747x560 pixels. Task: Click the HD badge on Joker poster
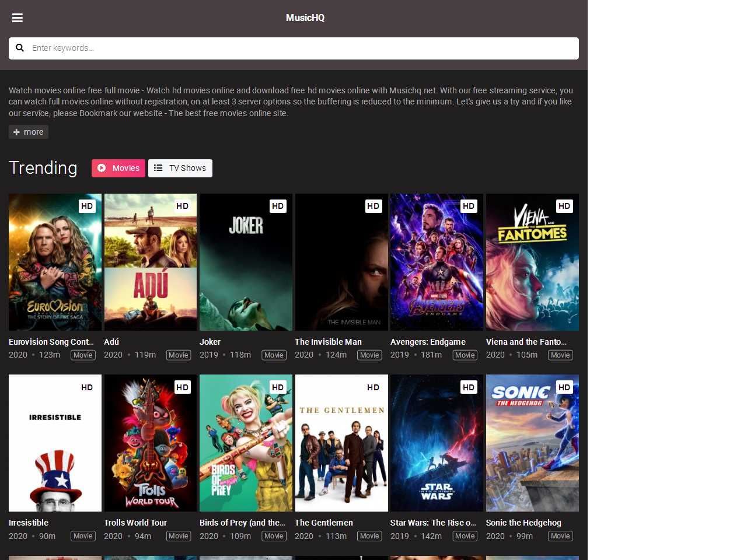tap(278, 206)
